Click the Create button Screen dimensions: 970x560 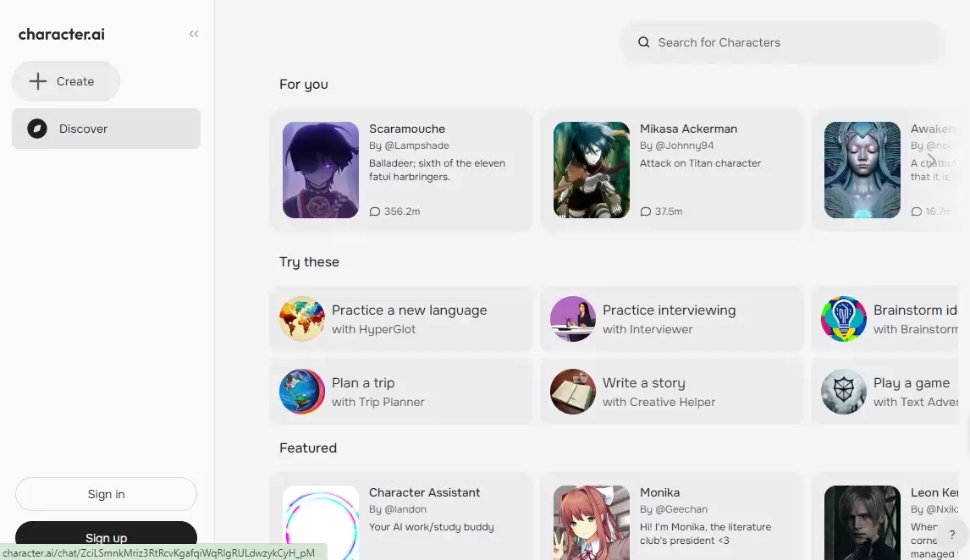[65, 81]
